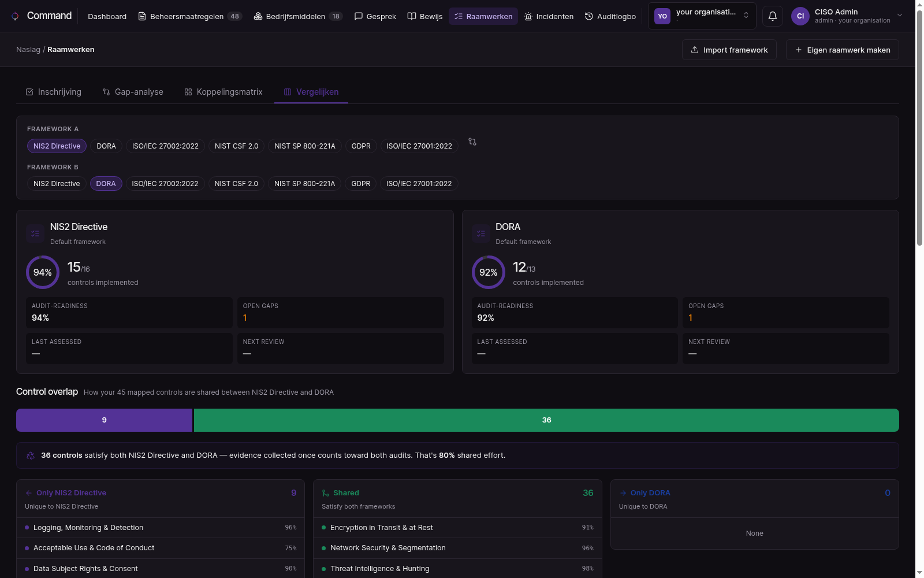Choose ISO/IEC 27002:2022 for Framework A
The height and width of the screenshot is (578, 924).
click(x=165, y=146)
